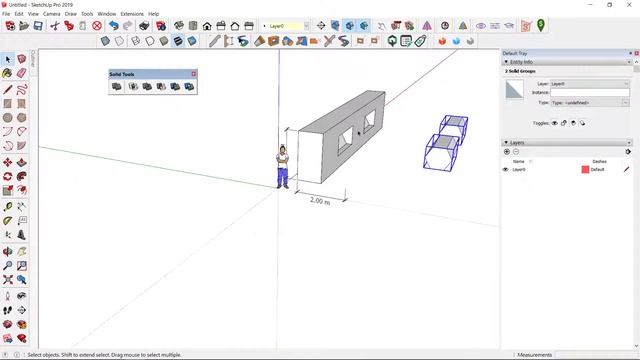Open the Layers details arrow menu
Image resolution: width=640 pixels, height=360 pixels.
point(628,152)
